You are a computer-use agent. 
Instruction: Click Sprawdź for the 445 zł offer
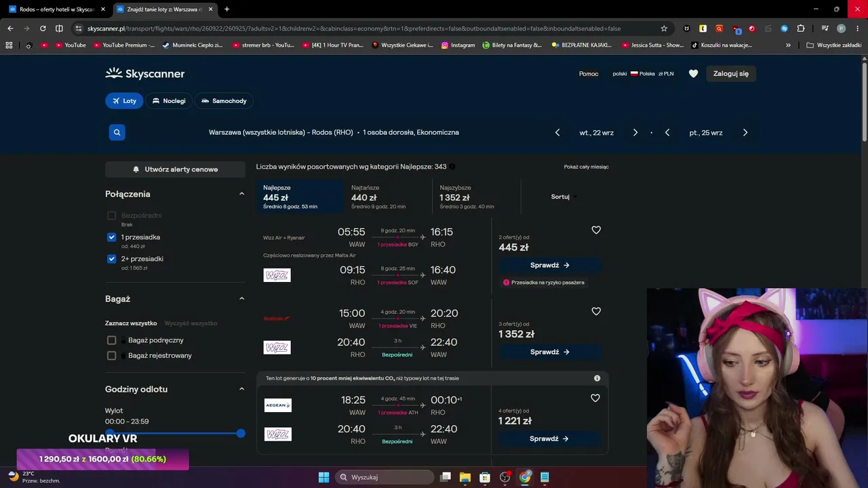pos(550,266)
